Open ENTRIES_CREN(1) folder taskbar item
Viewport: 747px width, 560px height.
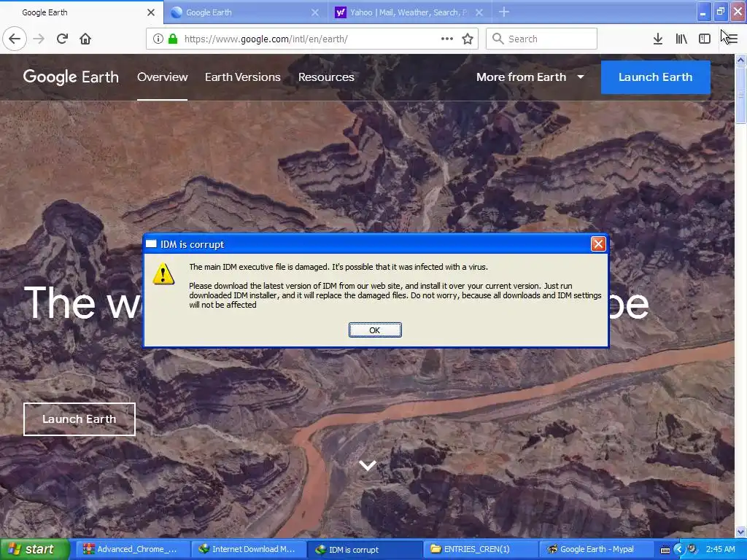click(480, 549)
